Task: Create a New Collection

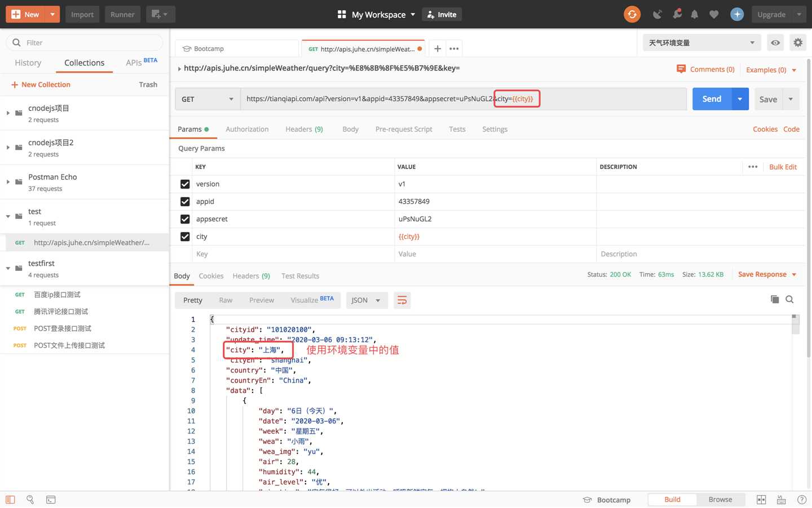Action: coord(41,85)
